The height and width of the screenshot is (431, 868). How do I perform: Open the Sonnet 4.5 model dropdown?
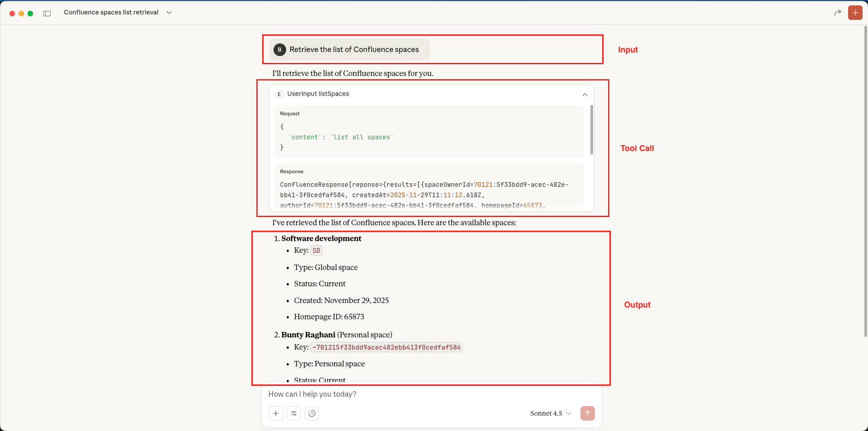[550, 413]
